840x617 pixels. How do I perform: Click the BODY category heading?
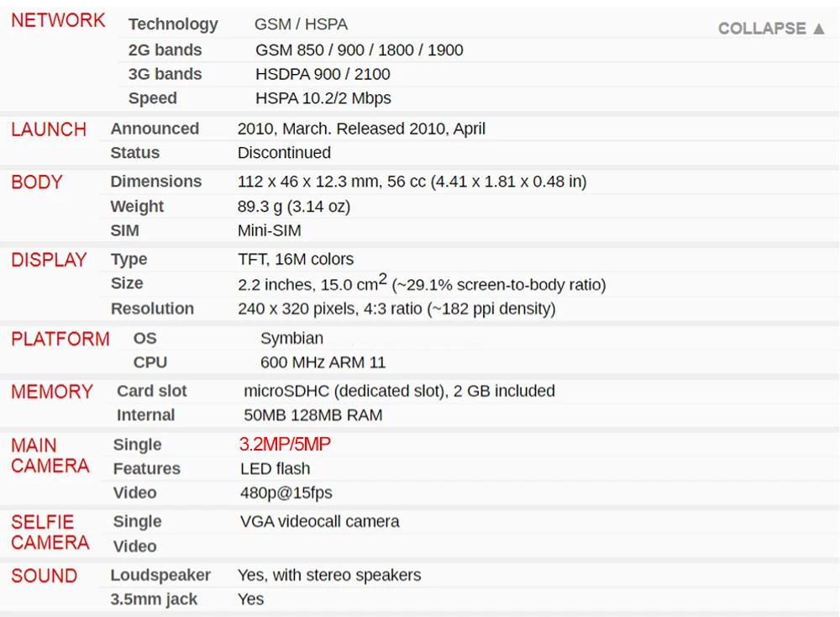click(x=37, y=182)
